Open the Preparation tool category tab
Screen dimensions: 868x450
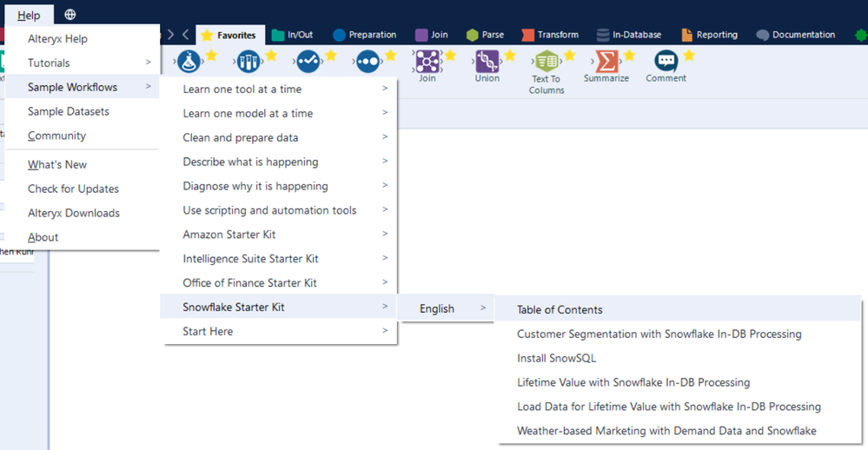[365, 35]
